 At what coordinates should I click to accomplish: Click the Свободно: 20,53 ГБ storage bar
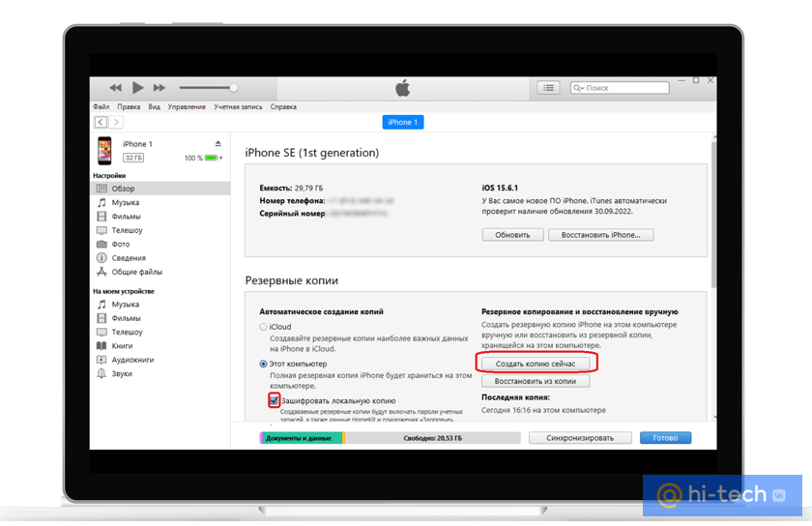[x=433, y=438]
